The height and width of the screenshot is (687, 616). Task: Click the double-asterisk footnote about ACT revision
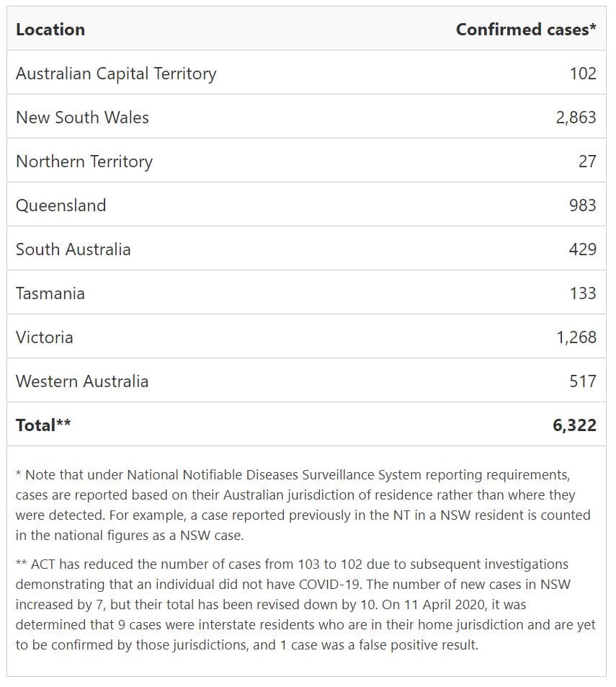[303, 604]
